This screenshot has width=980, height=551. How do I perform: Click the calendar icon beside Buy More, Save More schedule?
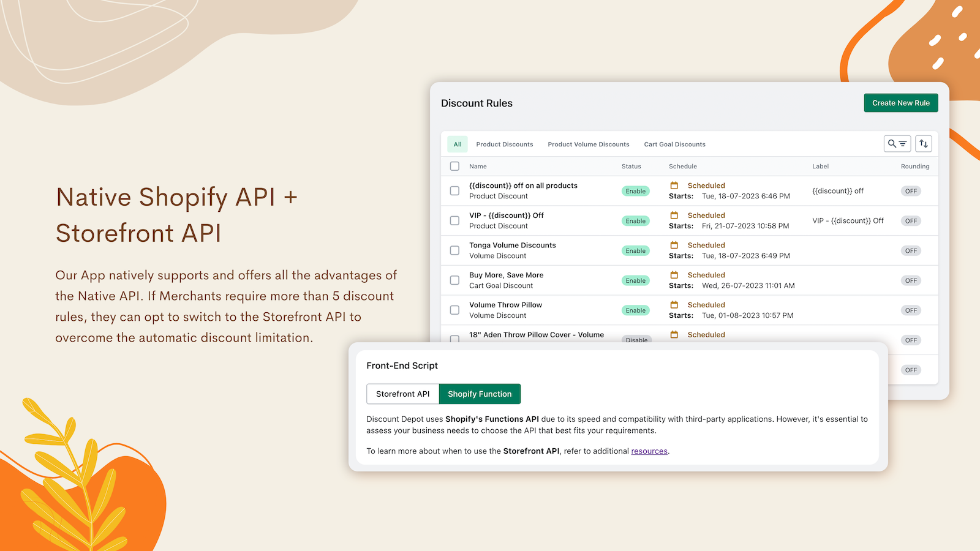point(674,275)
